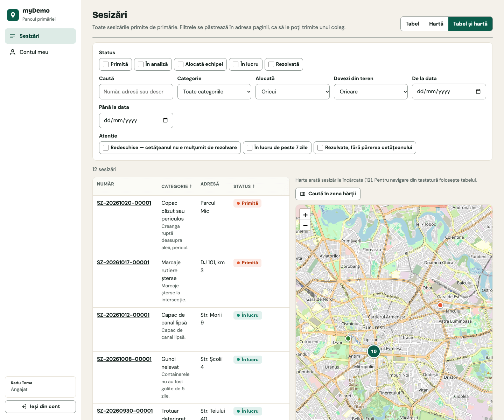The image size is (504, 420).
Task: Open the De la data calendar picker icon
Action: point(478,92)
